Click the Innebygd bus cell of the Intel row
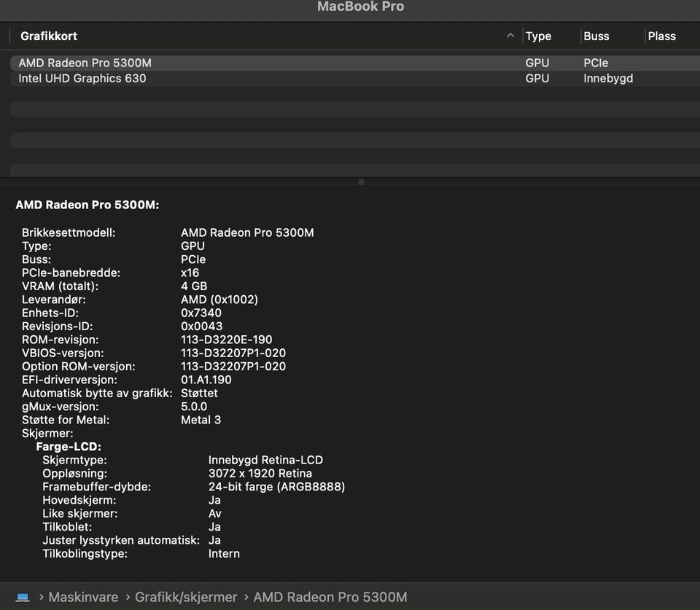 pos(608,79)
